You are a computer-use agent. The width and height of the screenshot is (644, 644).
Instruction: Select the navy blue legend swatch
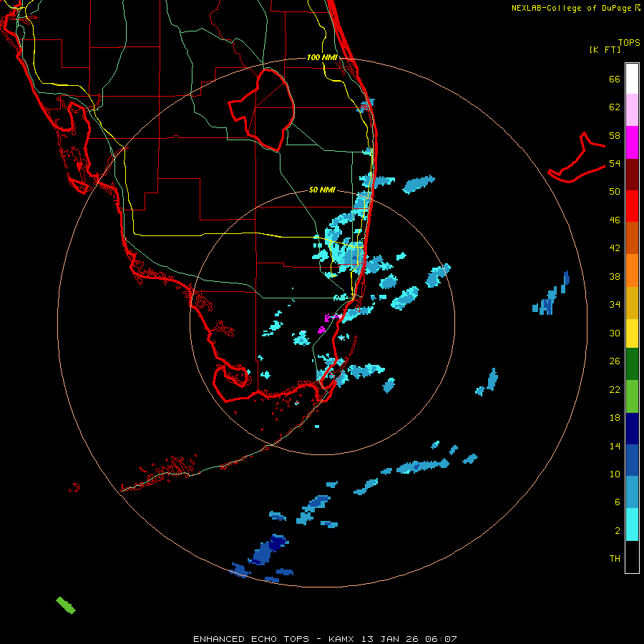(x=632, y=429)
